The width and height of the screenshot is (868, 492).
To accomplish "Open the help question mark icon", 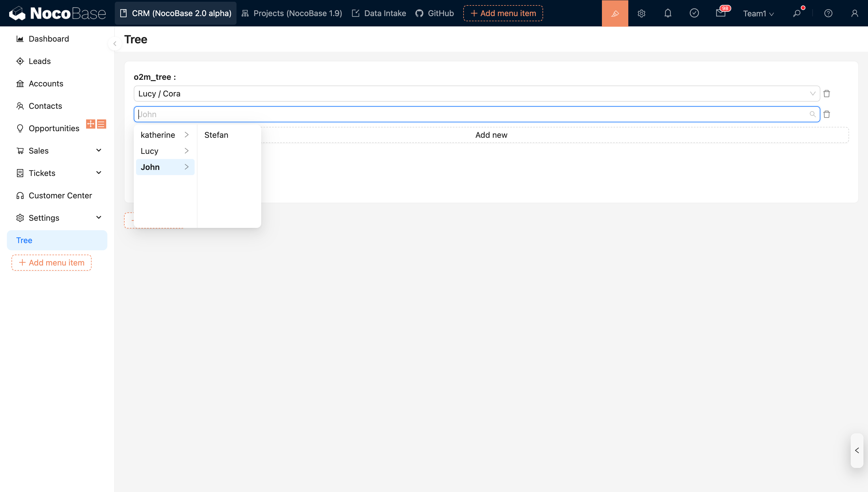I will (x=828, y=13).
